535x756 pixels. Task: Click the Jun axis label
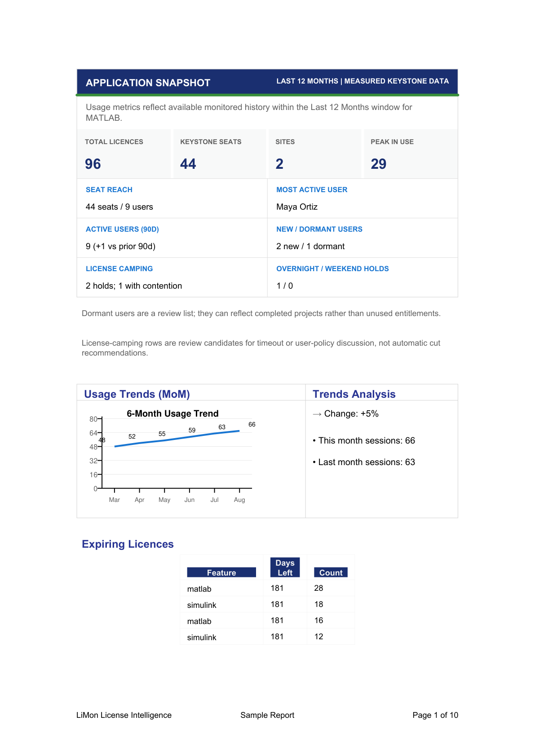click(190, 500)
